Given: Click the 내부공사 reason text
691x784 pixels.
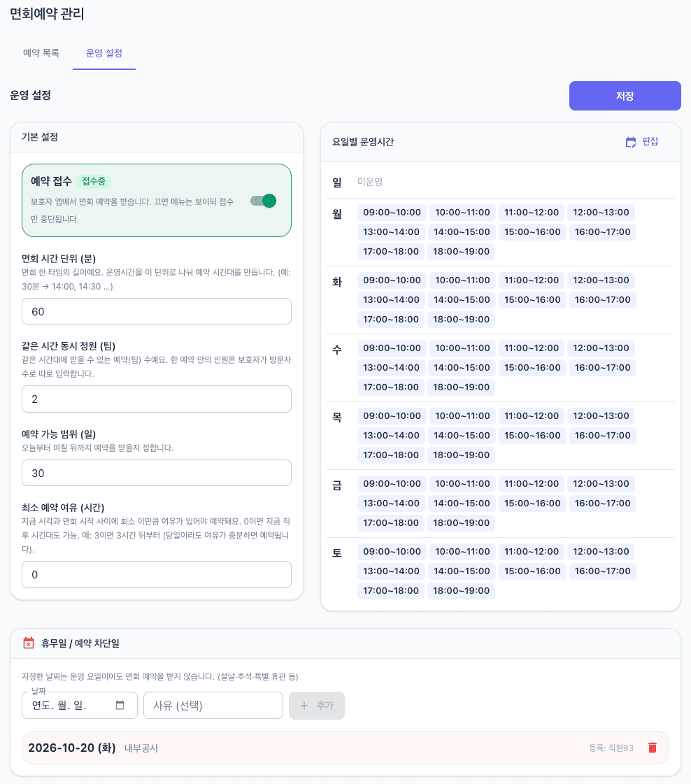Looking at the screenshot, I should coord(141,748).
